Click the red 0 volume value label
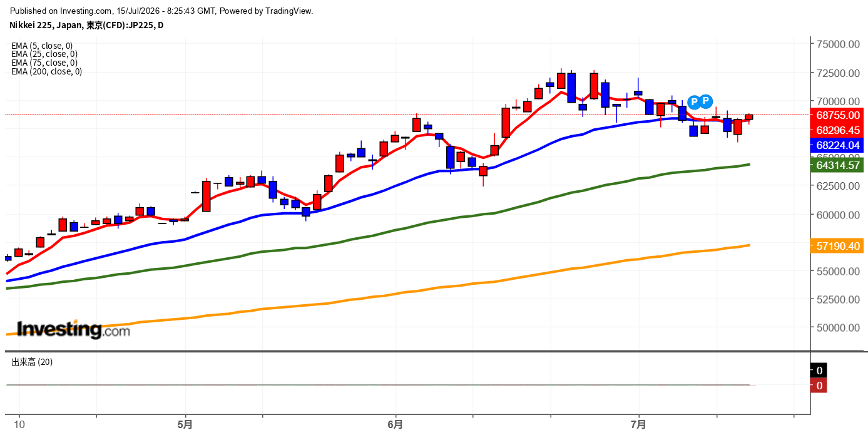This screenshot has width=868, height=435. click(x=819, y=386)
